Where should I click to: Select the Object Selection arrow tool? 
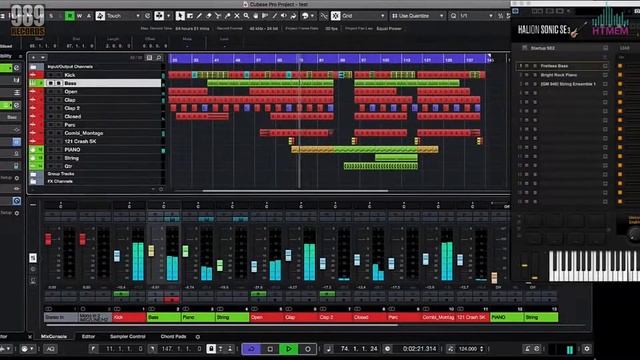click(x=180, y=16)
